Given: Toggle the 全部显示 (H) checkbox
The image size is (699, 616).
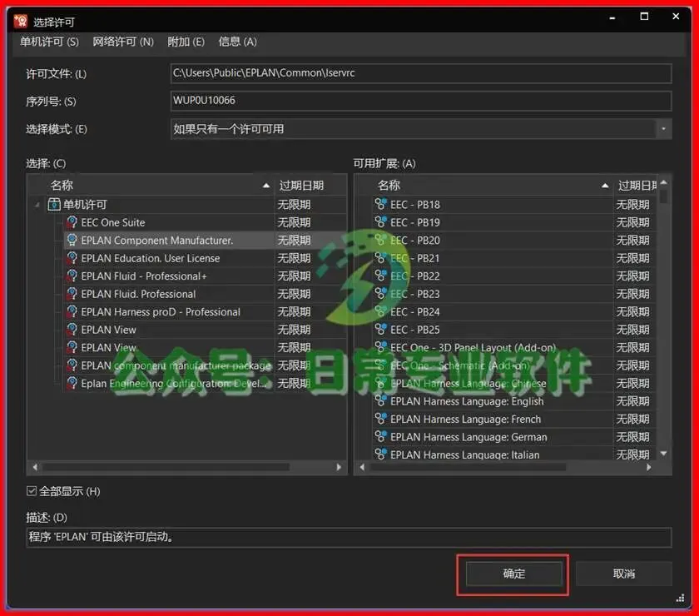Looking at the screenshot, I should [32, 491].
